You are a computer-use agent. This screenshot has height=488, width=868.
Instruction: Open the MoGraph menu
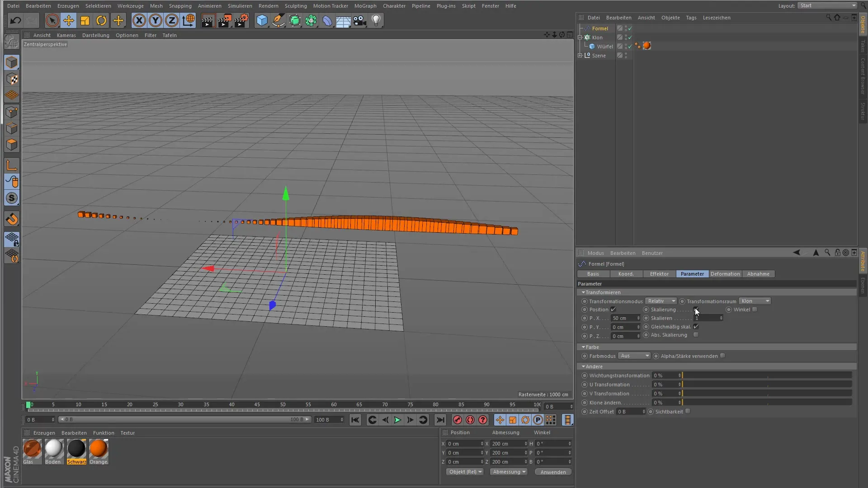point(365,6)
